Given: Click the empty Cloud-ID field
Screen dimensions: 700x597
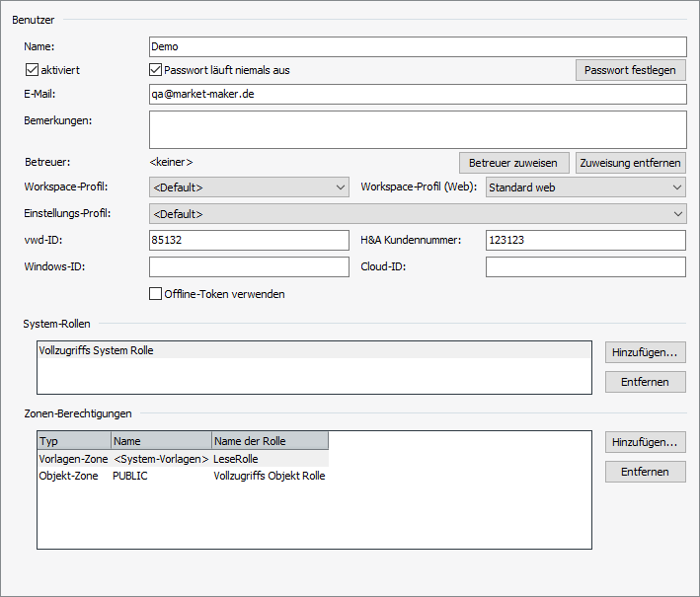Looking at the screenshot, I should point(585,267).
